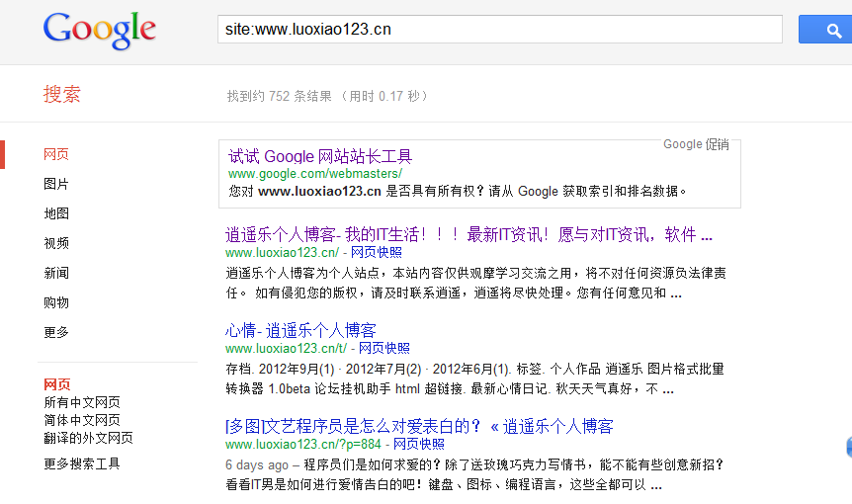Open 网页快照 for www.luoxiao123.cn/ result
The height and width of the screenshot is (504, 852).
coord(376,253)
